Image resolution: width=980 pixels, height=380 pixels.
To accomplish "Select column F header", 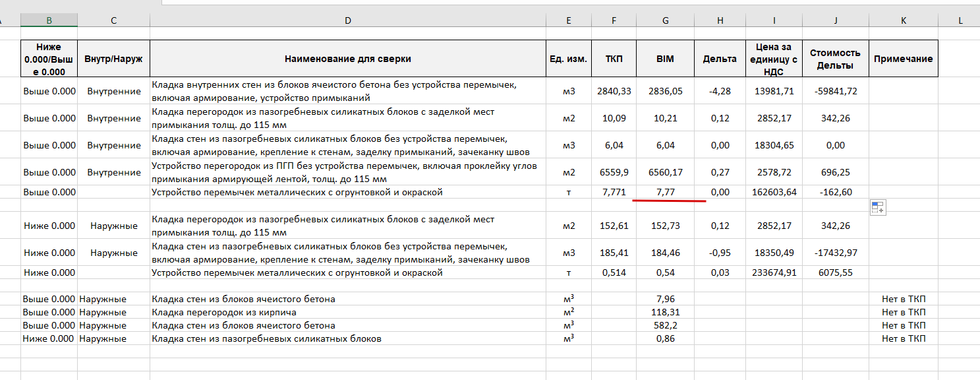I will (x=614, y=20).
